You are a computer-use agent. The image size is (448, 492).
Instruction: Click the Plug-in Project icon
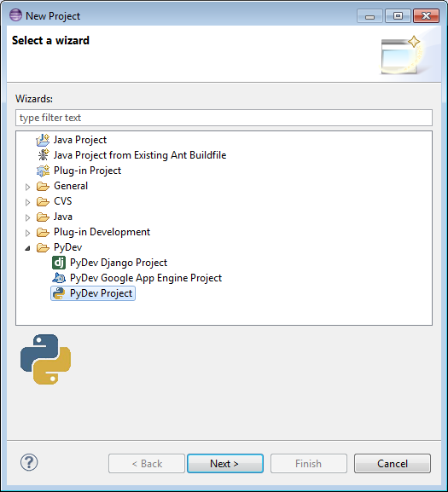(x=43, y=171)
